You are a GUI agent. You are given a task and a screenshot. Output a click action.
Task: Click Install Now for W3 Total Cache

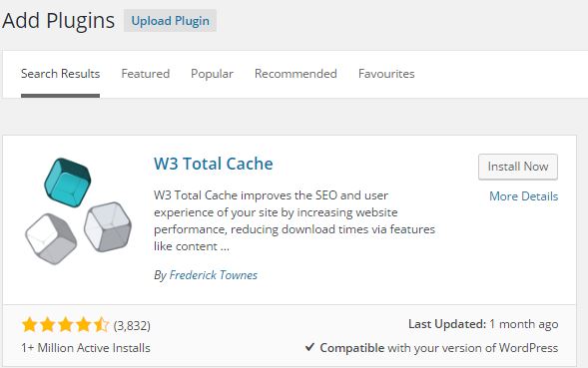518,167
